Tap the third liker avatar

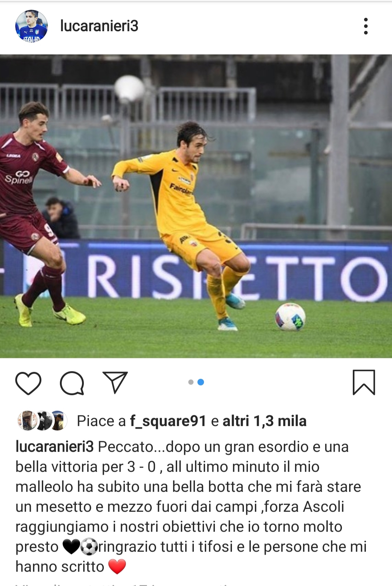[x=58, y=421]
